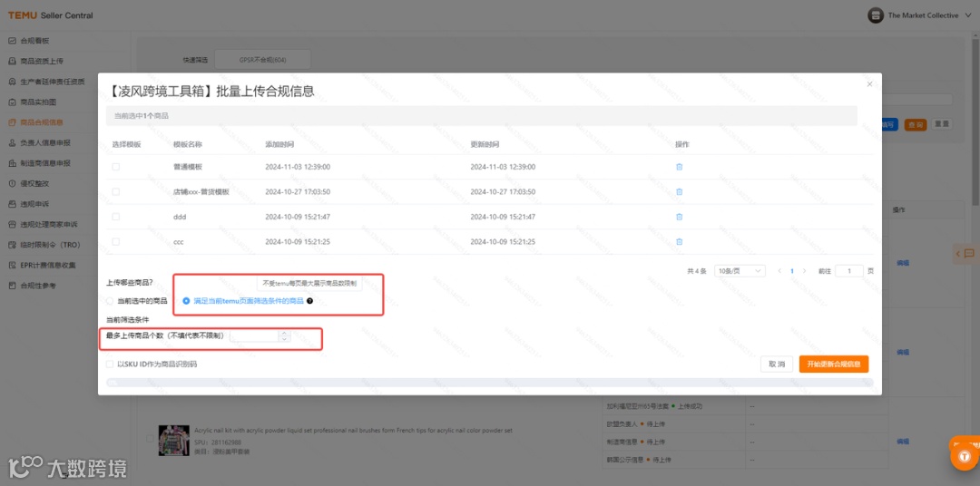Click the 取消 button
The width and height of the screenshot is (980, 486).
click(x=777, y=364)
